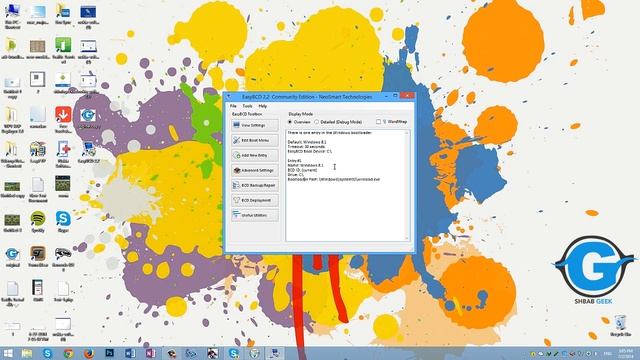Click scroll-down arrow in overview text box

tap(407, 238)
